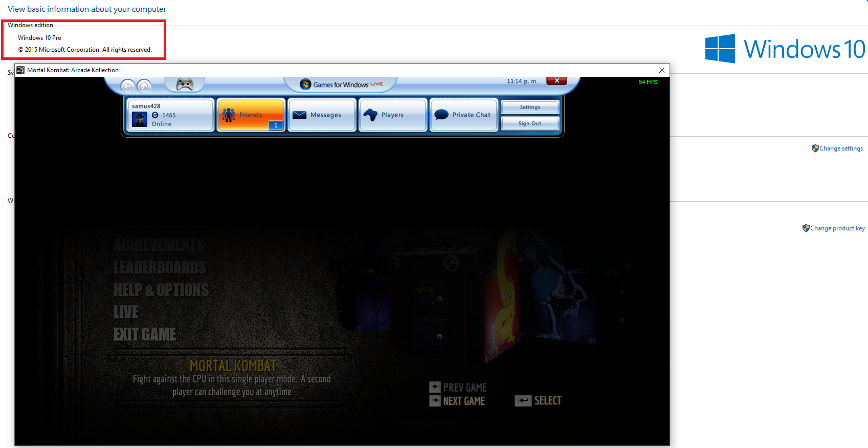The height and width of the screenshot is (448, 868).
Task: Open the Live guide Settings
Action: point(530,107)
